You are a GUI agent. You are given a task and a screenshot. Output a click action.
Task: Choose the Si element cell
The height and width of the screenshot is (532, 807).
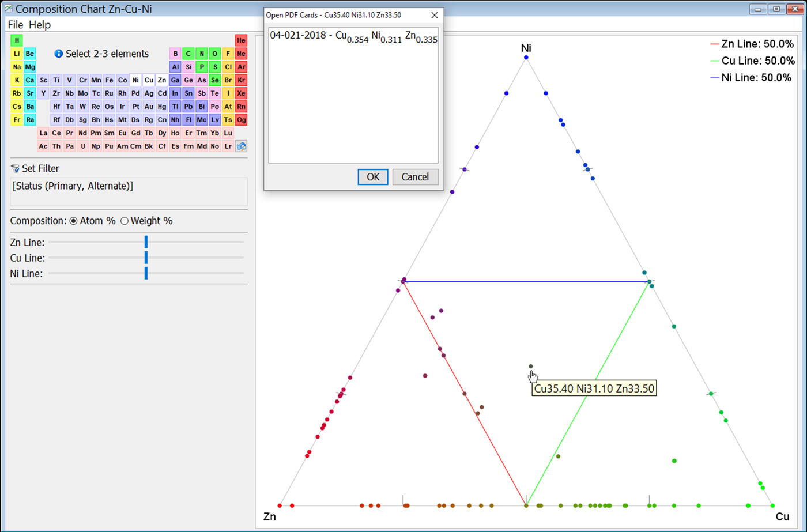click(x=188, y=67)
